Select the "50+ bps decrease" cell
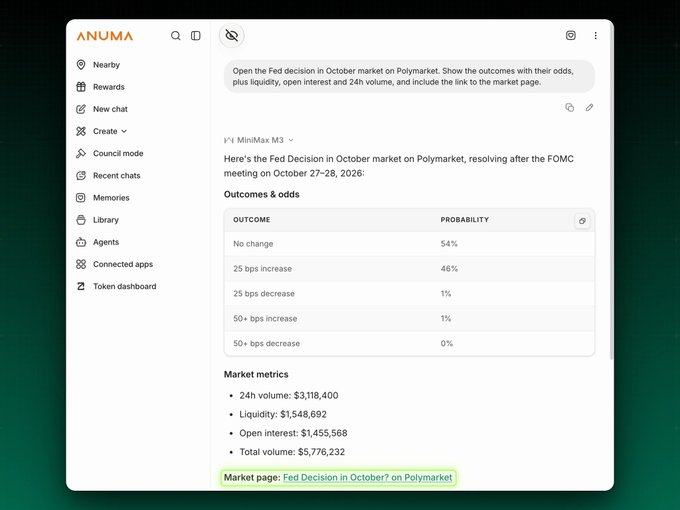This screenshot has height=510, width=680. click(x=266, y=343)
